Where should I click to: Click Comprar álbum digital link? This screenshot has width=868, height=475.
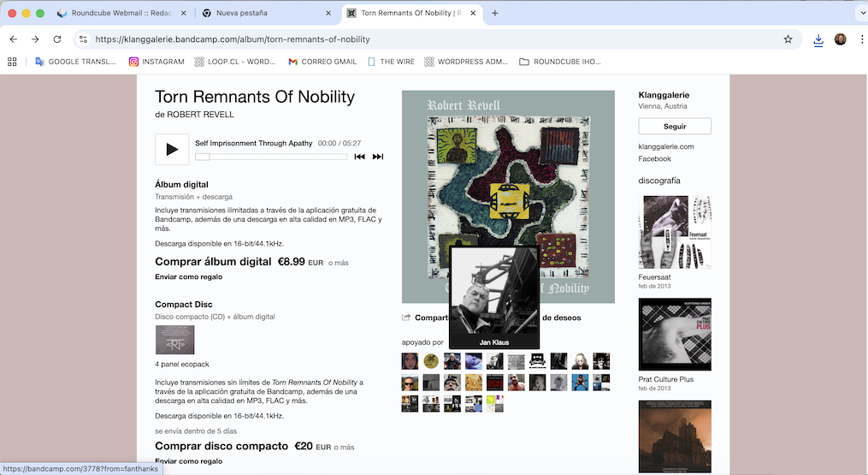pos(213,262)
